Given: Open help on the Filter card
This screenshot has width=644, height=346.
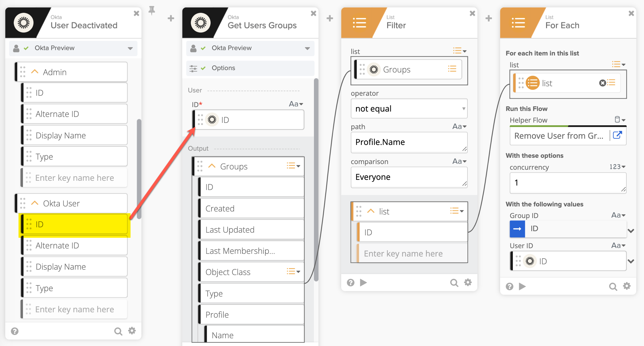Looking at the screenshot, I should [x=351, y=282].
